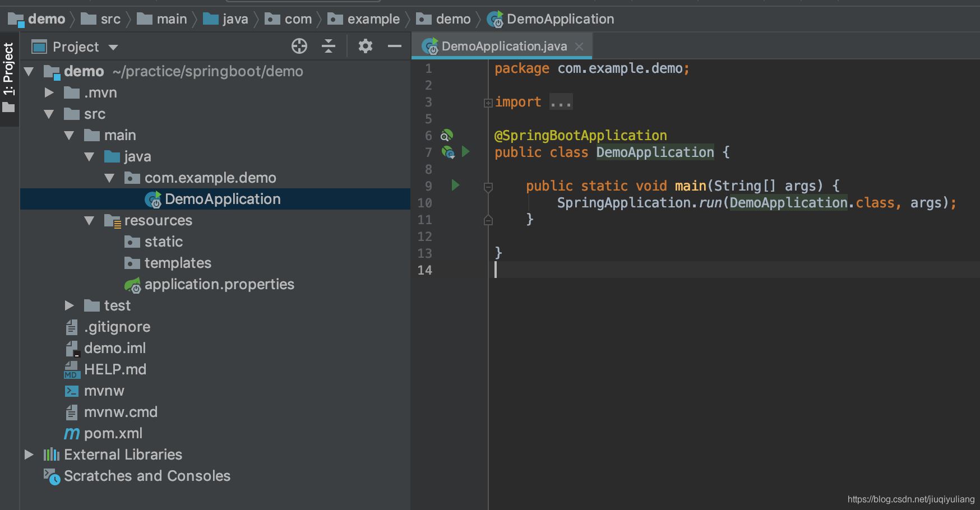Viewport: 980px width, 510px height.
Task: Open Project panel settings gear
Action: (366, 47)
